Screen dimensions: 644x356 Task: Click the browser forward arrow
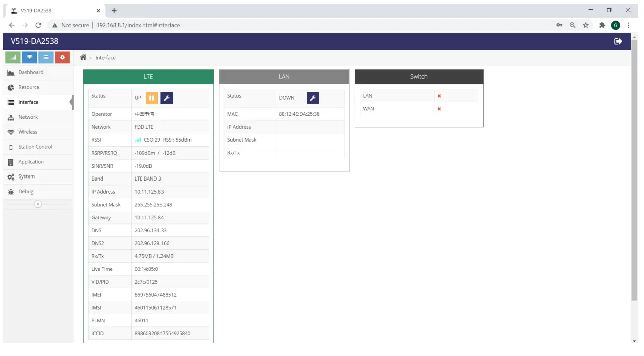[x=25, y=25]
